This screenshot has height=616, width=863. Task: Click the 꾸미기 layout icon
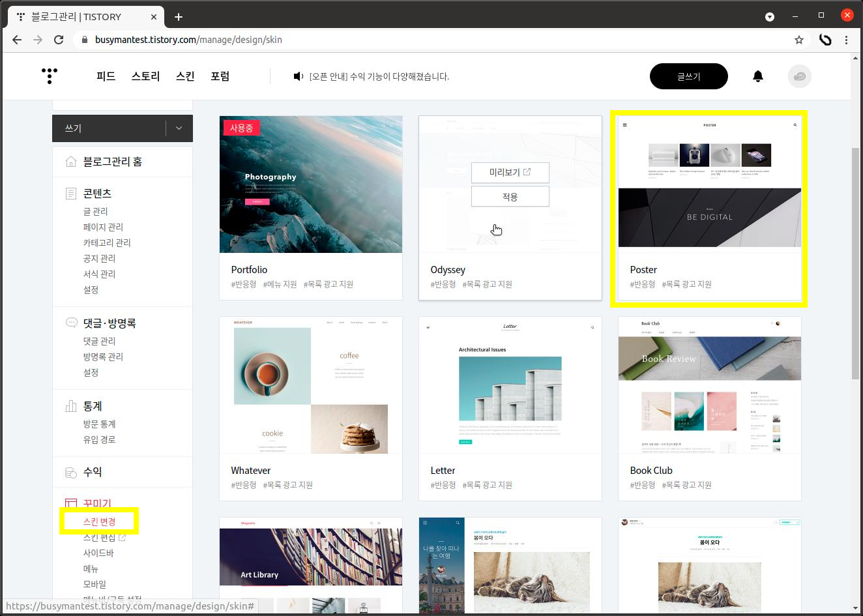click(71, 503)
